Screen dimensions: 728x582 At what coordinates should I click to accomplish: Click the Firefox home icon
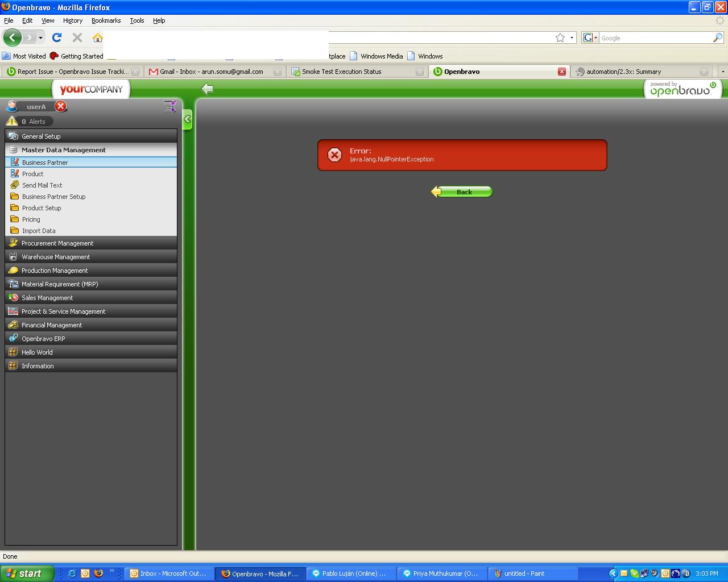[x=98, y=38]
